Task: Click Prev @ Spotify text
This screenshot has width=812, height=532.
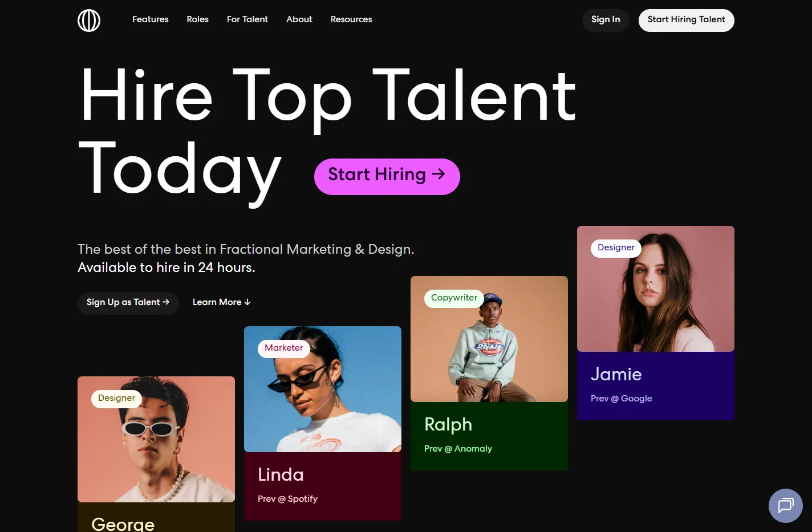Action: [287, 499]
